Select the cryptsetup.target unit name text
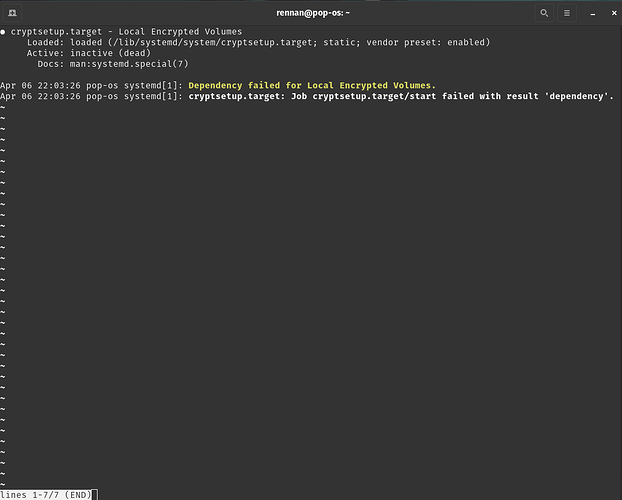The image size is (622, 500). click(x=56, y=32)
